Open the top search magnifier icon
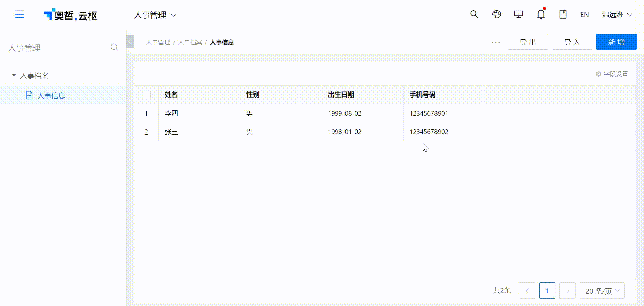This screenshot has width=644, height=306. tap(474, 14)
